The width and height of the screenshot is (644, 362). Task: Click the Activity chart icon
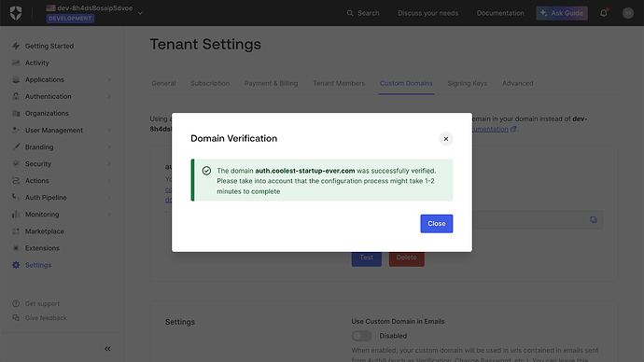coord(16,63)
